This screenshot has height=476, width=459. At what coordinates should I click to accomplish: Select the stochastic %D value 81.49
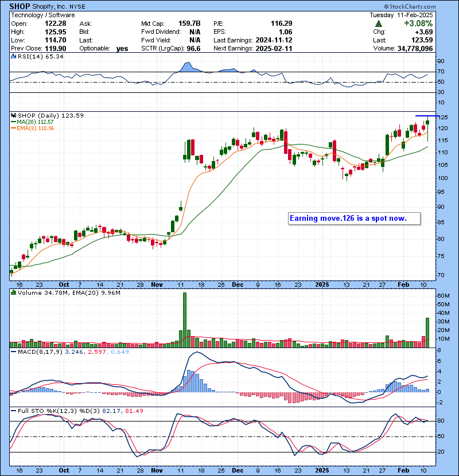pos(134,411)
